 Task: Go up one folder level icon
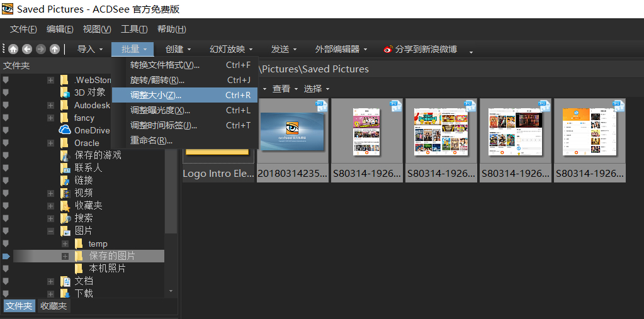click(55, 49)
